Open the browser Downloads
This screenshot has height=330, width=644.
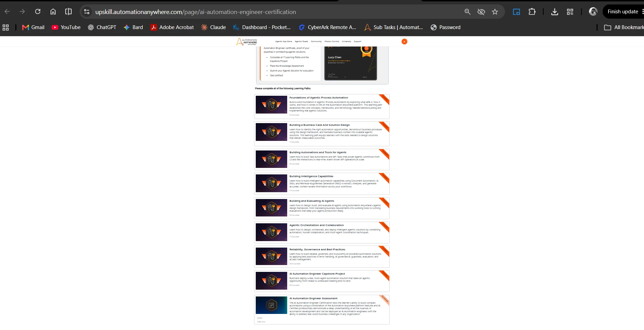[555, 12]
